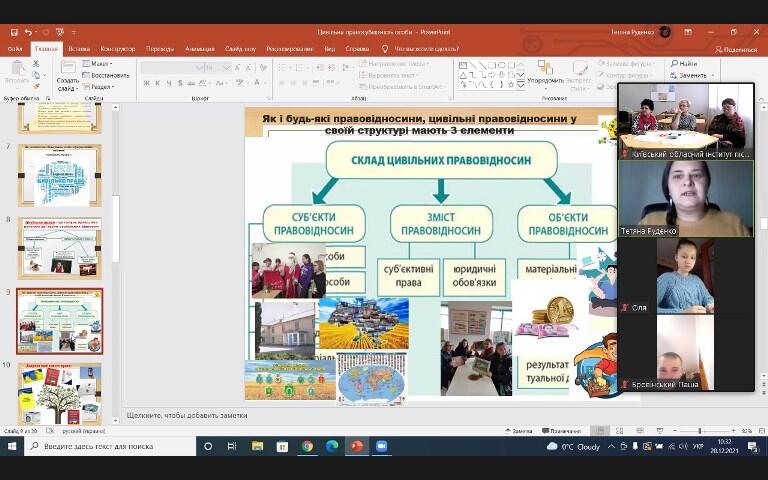
Task: Switch to reading view icon in status bar
Action: [640, 431]
